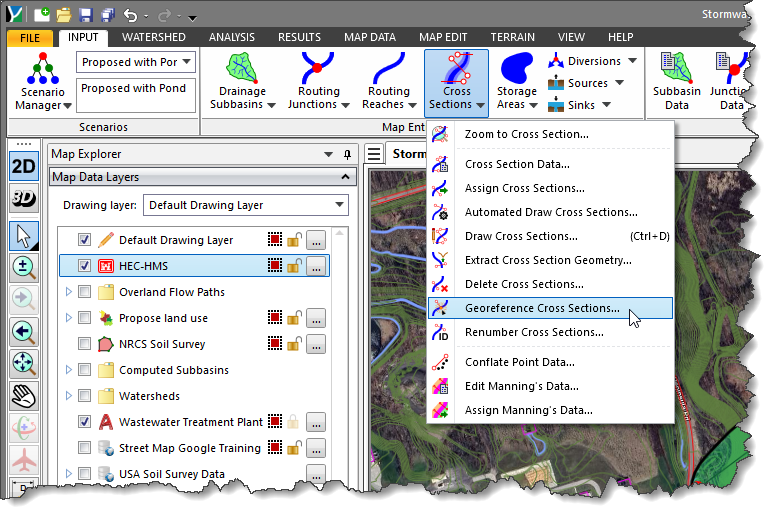Open the Scenario Manager
This screenshot has width=768, height=510.
click(x=41, y=84)
